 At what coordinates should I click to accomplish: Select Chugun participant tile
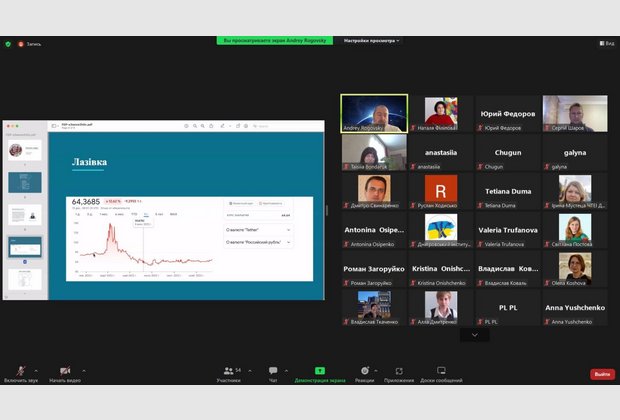pos(508,152)
